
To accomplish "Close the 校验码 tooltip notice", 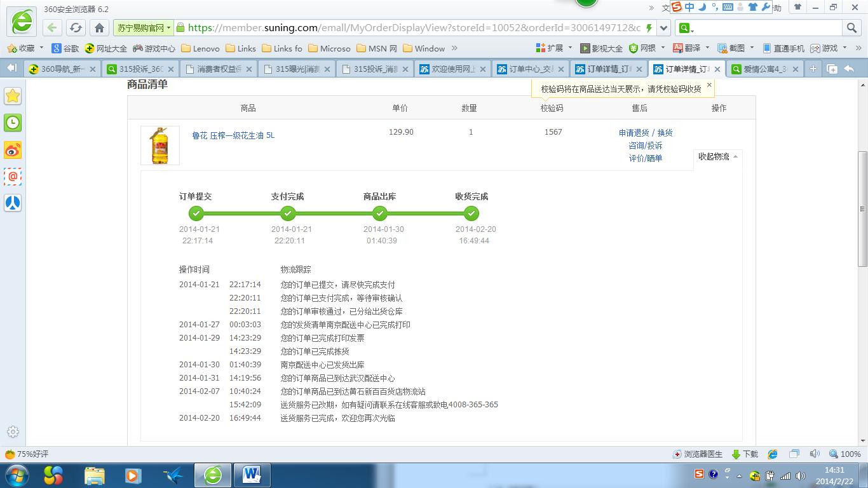I will (x=709, y=85).
